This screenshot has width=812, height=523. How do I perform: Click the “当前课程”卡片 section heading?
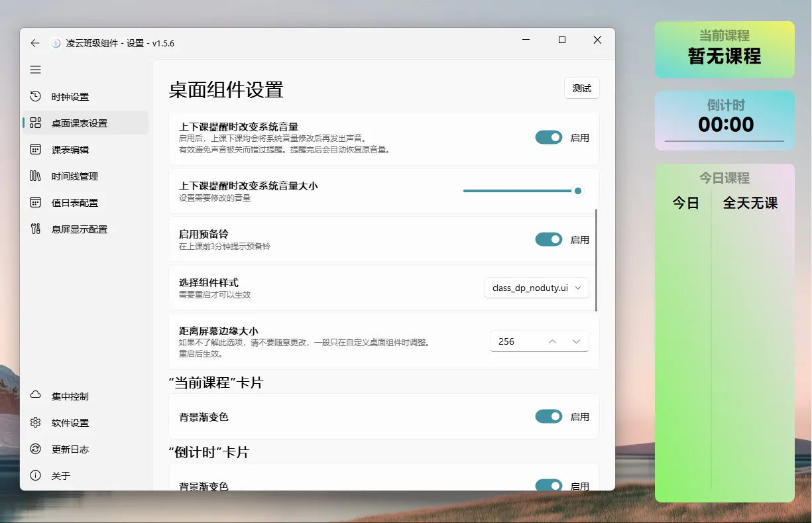[x=216, y=382]
